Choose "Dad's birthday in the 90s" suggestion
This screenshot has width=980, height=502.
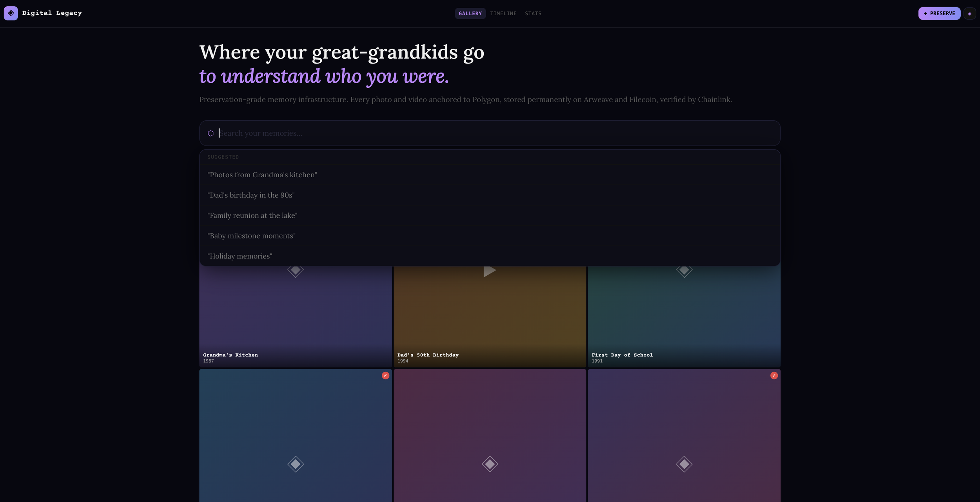pyautogui.click(x=251, y=195)
